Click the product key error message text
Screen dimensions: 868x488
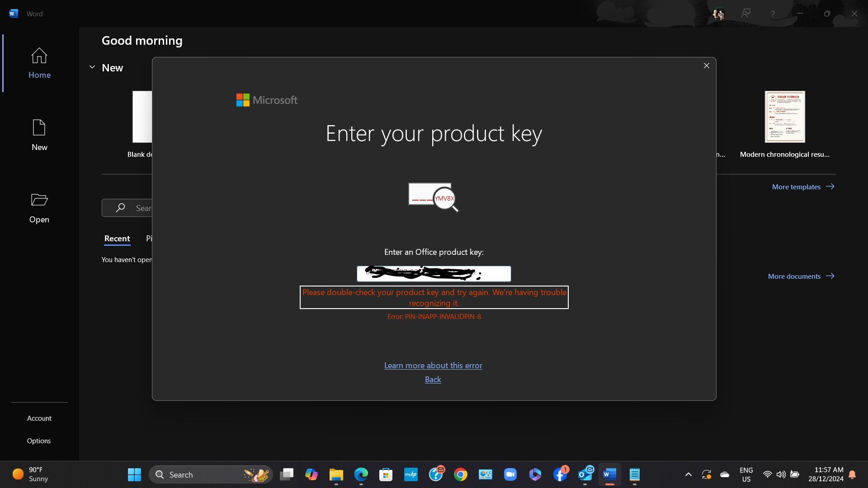point(434,298)
